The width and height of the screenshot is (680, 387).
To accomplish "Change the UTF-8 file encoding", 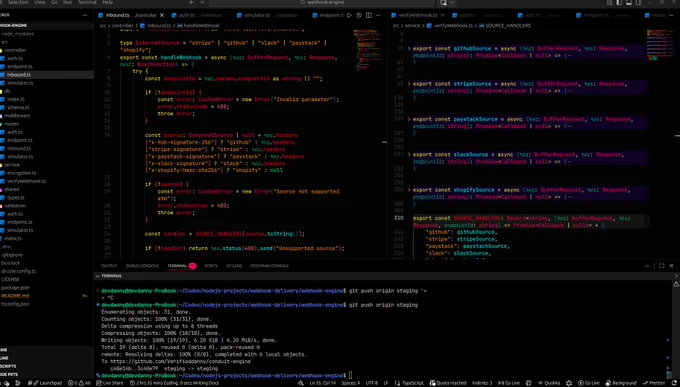I will pos(372,383).
